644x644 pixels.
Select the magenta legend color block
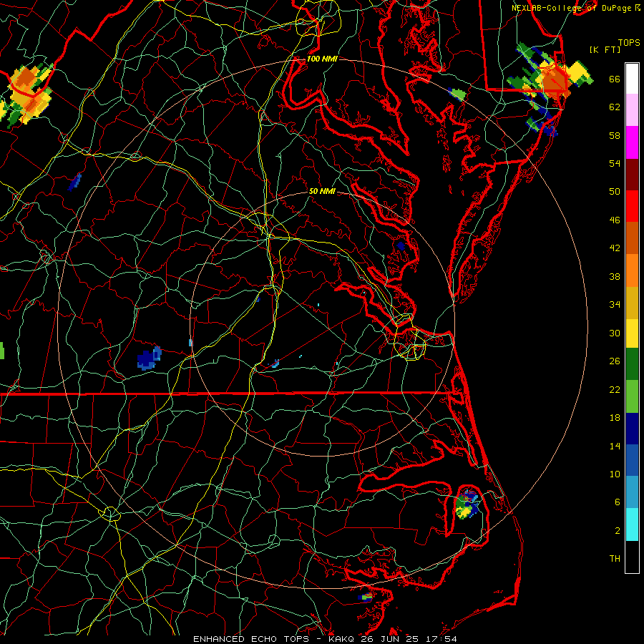click(x=632, y=142)
